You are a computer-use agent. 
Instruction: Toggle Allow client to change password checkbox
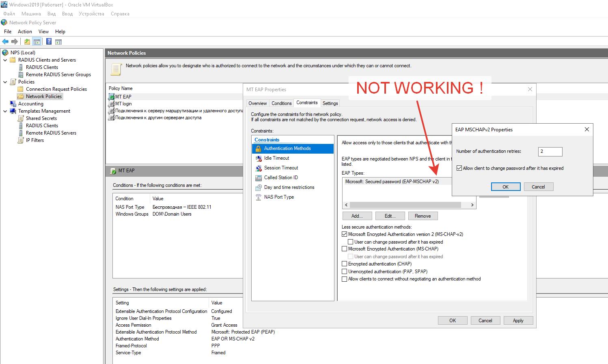tap(459, 168)
